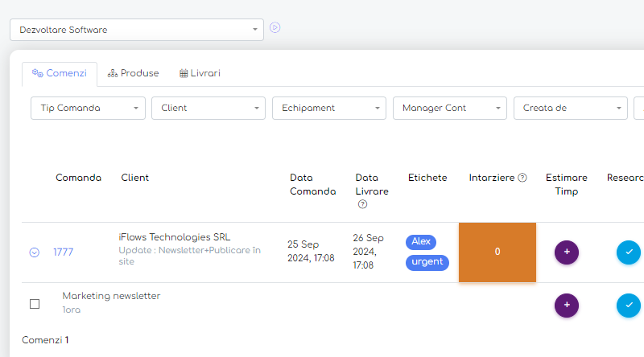Click help icon next to Intarziere header
Screen dimensions: 644x357
point(522,178)
